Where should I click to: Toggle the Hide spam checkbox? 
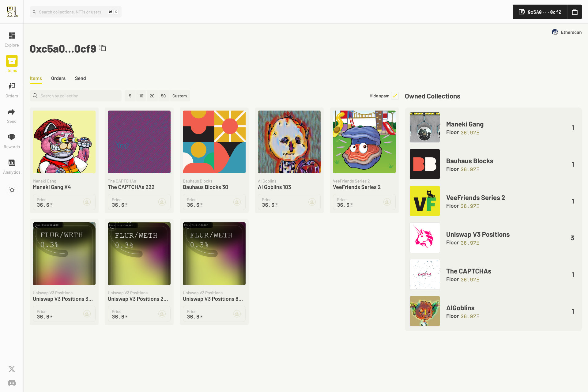tap(395, 96)
